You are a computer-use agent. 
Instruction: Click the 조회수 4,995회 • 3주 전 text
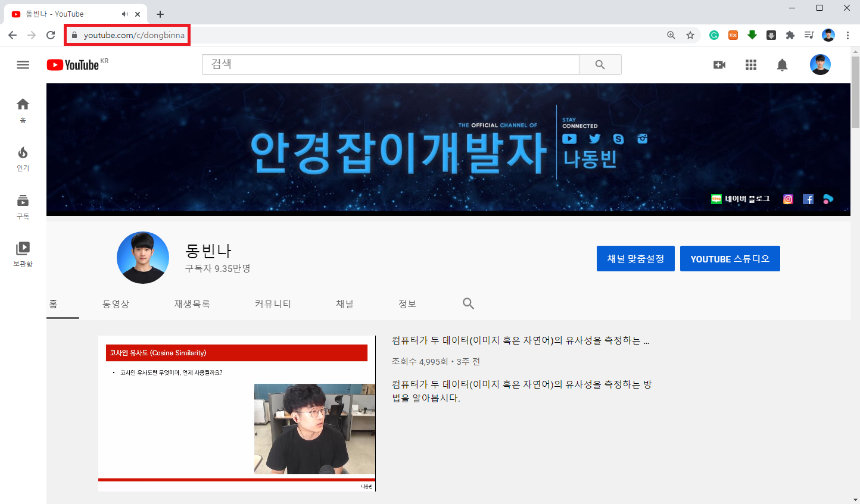(436, 362)
